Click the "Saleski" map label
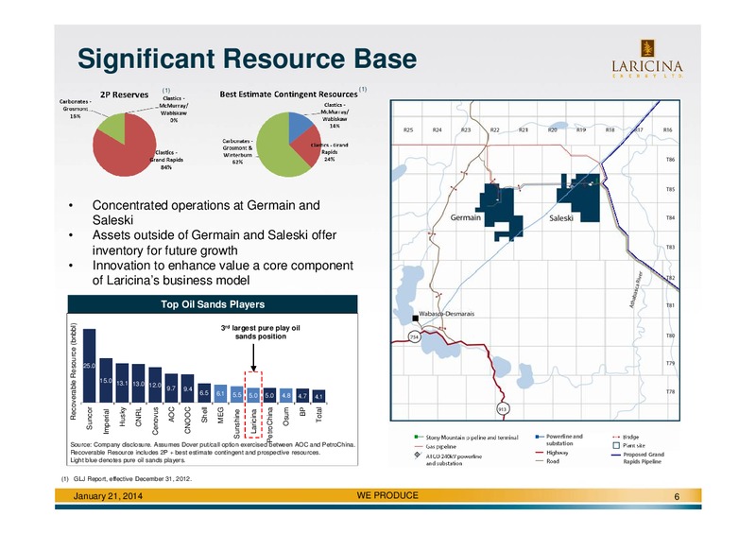The width and height of the screenshot is (756, 534). click(560, 218)
